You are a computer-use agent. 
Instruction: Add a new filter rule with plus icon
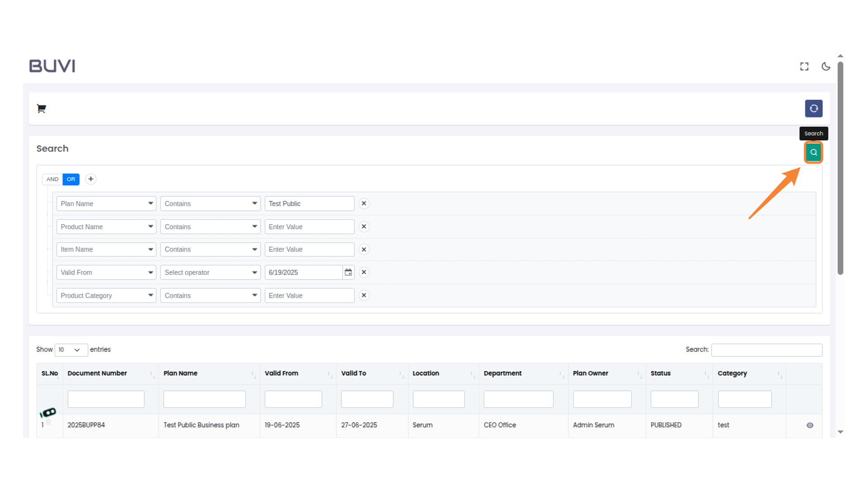point(91,179)
